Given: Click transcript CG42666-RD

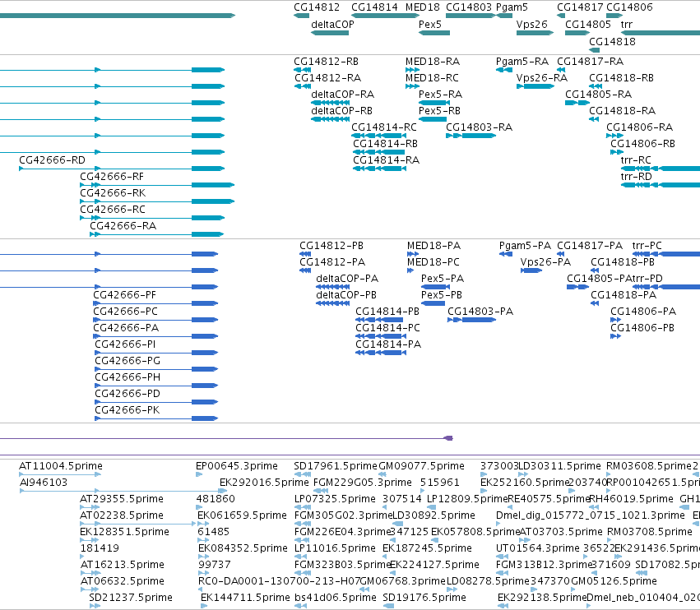Looking at the screenshot, I should pyautogui.click(x=52, y=160).
